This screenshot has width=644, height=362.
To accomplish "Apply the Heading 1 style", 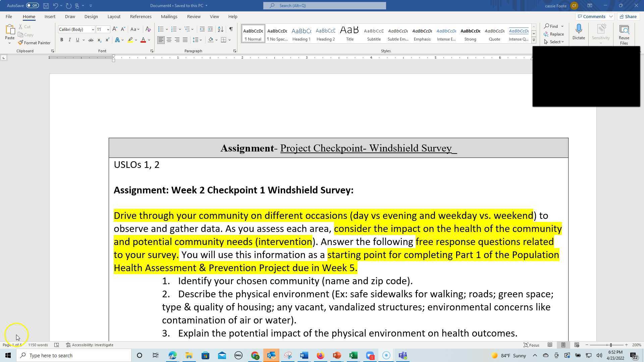I will click(x=301, y=33).
